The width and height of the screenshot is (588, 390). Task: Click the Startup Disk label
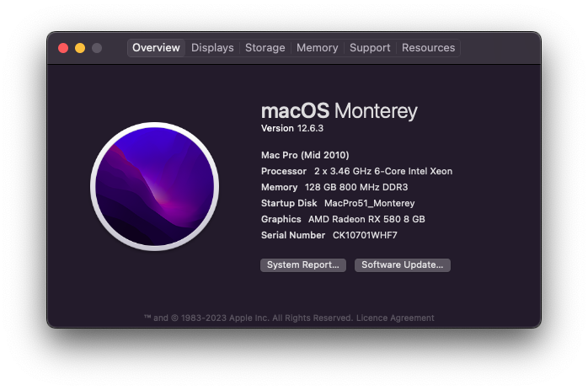[x=289, y=203]
